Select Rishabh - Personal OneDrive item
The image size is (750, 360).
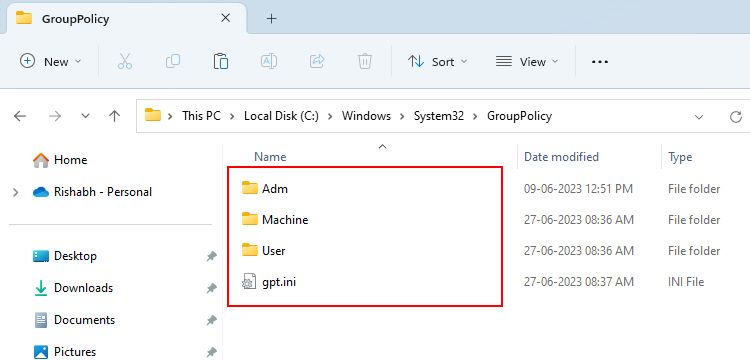(x=92, y=192)
